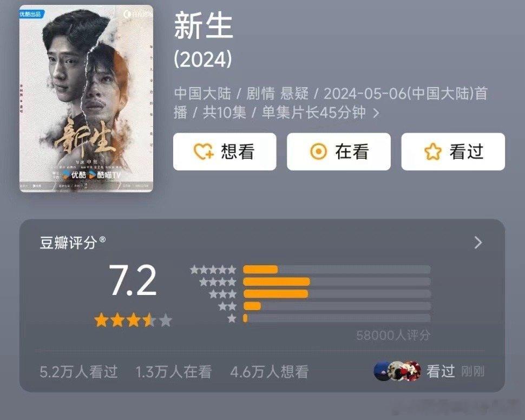This screenshot has height=420, width=525.
Task: Expand details chevron after 单集片长45分钟
Action: click(376, 113)
